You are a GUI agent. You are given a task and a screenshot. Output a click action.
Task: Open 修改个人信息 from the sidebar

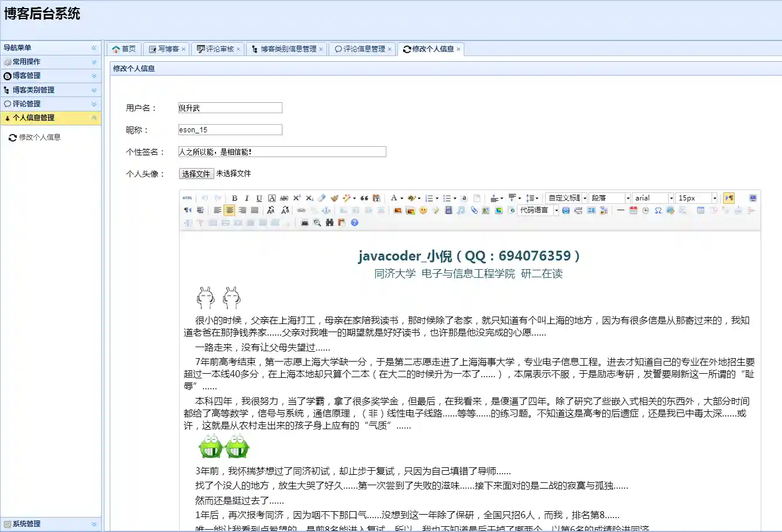click(39, 137)
